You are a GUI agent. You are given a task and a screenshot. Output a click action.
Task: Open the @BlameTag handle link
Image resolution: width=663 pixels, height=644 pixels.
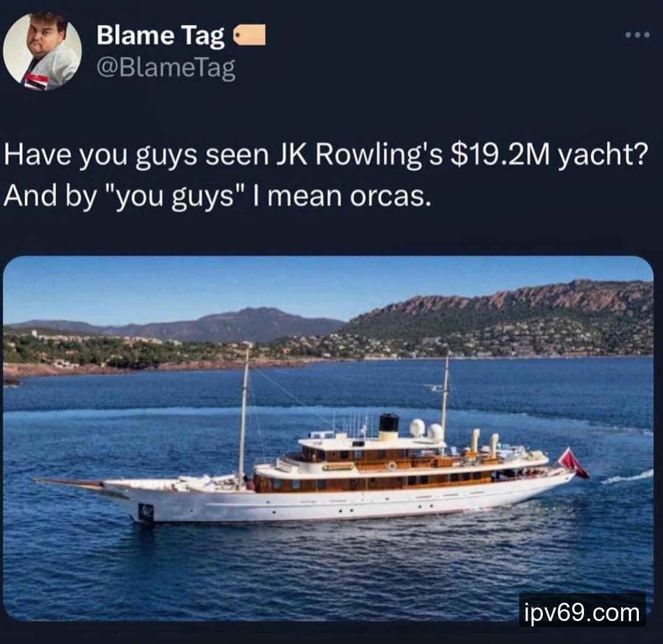166,68
